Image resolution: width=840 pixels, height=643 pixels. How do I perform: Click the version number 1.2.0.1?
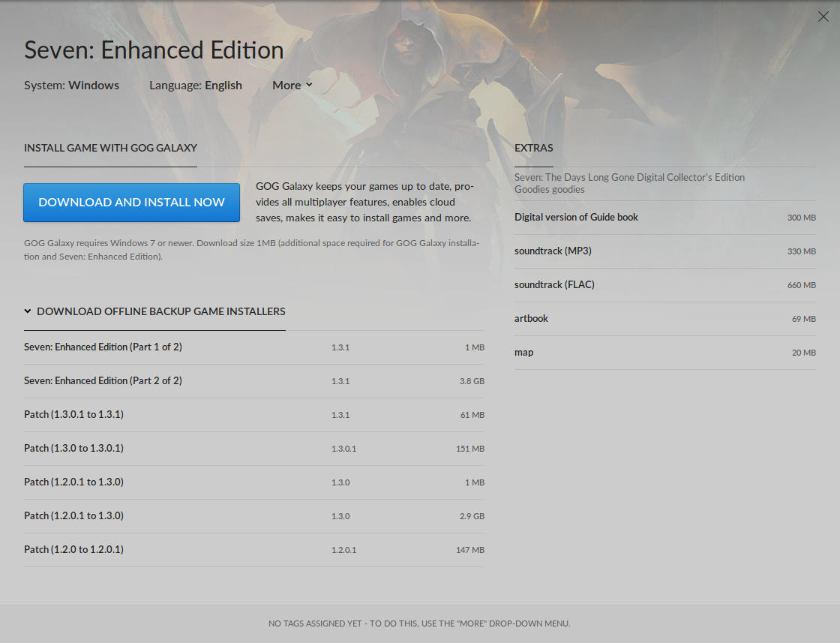click(344, 550)
